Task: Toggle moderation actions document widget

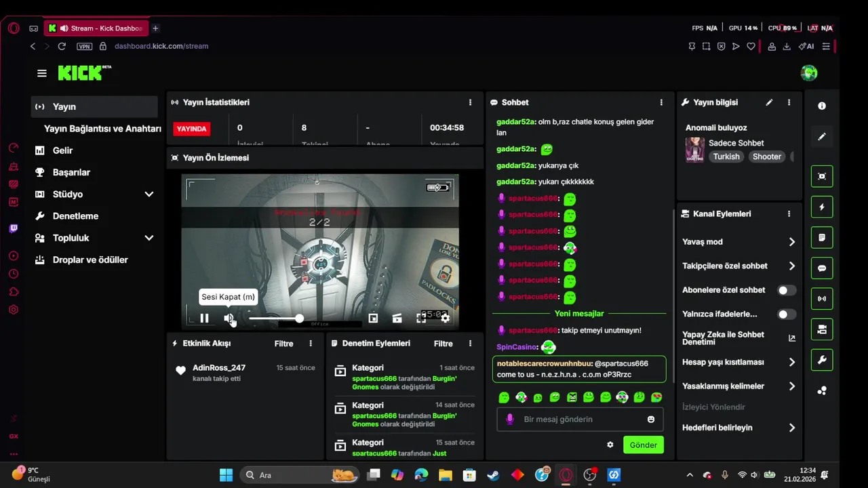Action: coord(822,238)
